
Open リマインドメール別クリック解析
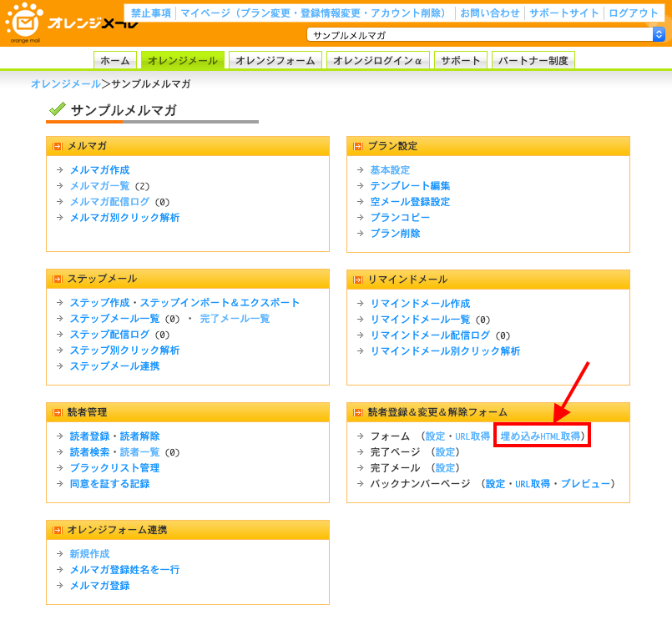coord(445,351)
